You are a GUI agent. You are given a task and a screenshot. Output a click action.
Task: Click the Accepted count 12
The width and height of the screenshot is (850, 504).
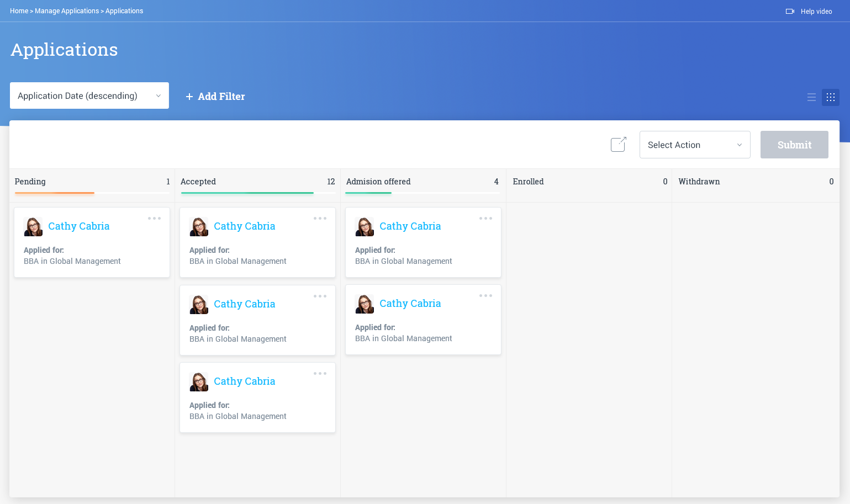(x=331, y=182)
